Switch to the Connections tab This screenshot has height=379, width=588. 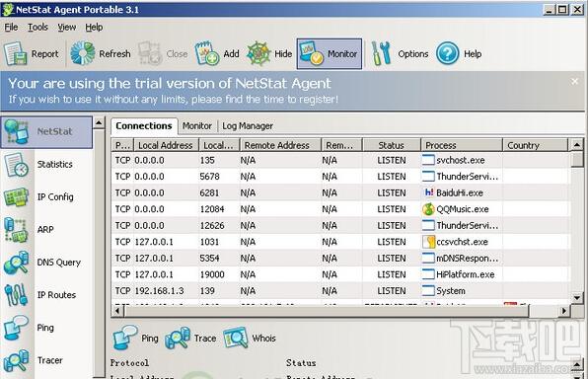tap(144, 125)
